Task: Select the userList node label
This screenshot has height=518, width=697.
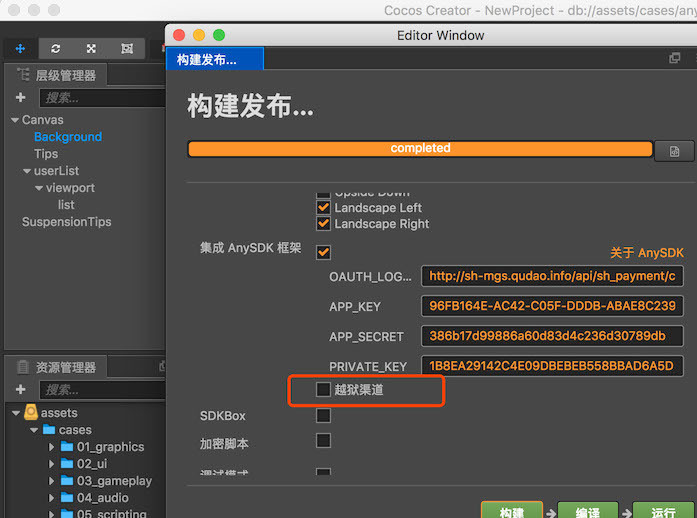Action: click(x=56, y=171)
